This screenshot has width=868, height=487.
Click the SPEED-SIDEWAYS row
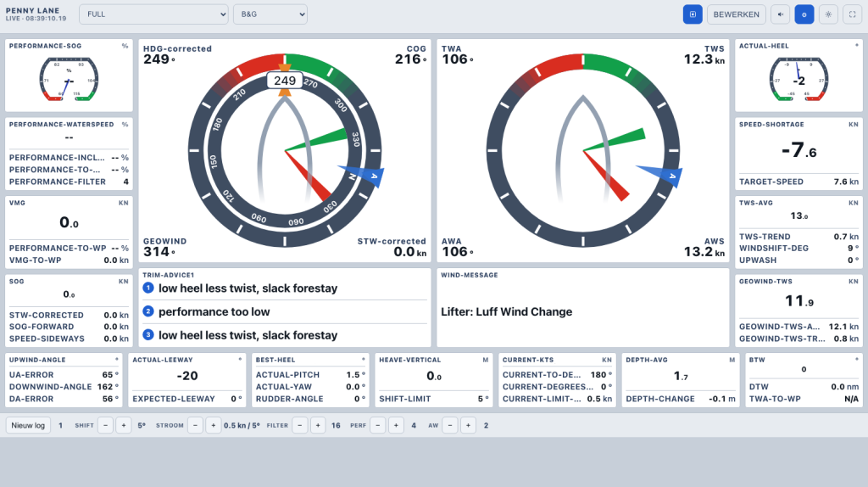(69, 339)
